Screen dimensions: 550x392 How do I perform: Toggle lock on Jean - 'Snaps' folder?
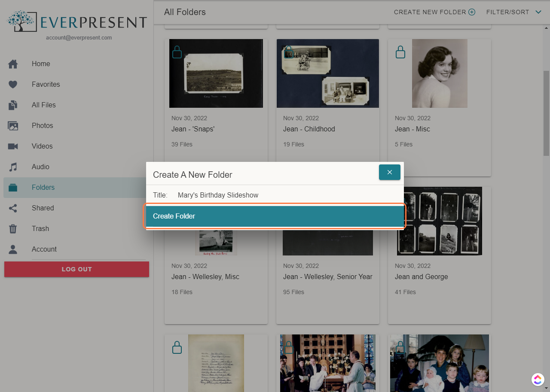177,52
